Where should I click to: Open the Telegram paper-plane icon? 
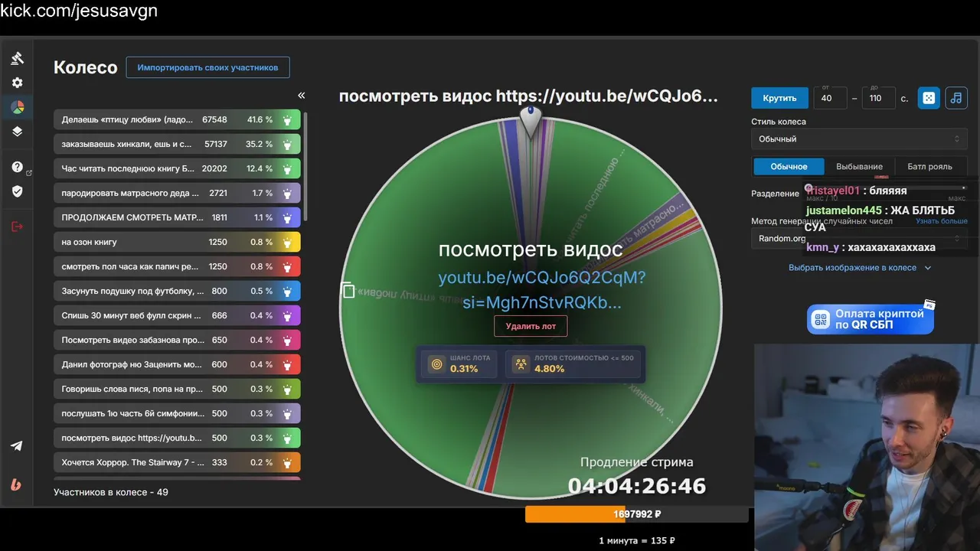[x=17, y=446]
